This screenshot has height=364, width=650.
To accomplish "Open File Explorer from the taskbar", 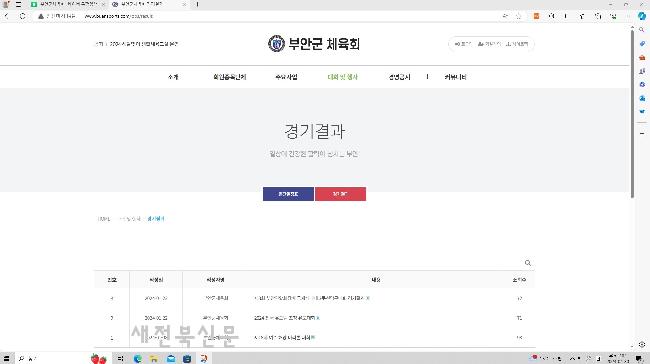I will (x=154, y=359).
